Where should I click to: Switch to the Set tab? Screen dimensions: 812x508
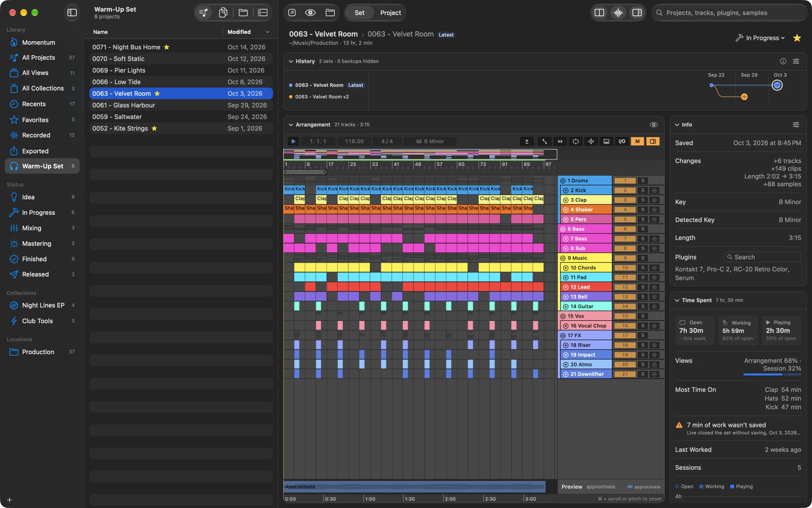click(360, 13)
